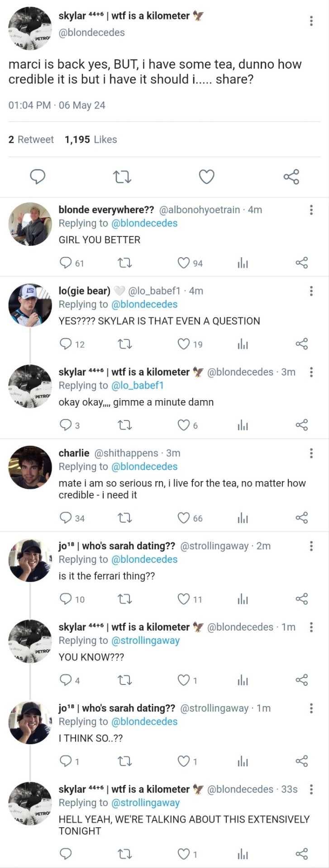View the 1,195 Likes list
Screen dimensions: 329x868
click(91, 140)
